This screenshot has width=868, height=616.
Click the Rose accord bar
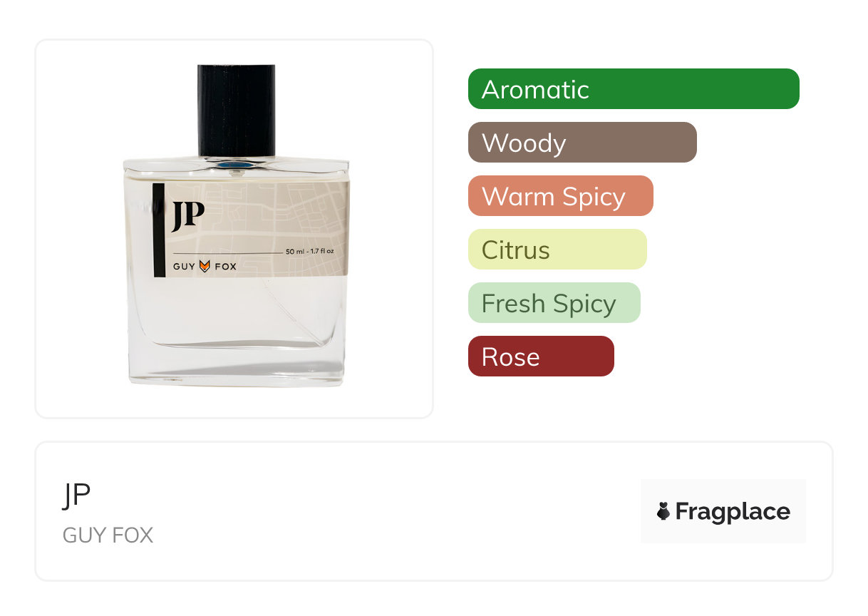541,356
